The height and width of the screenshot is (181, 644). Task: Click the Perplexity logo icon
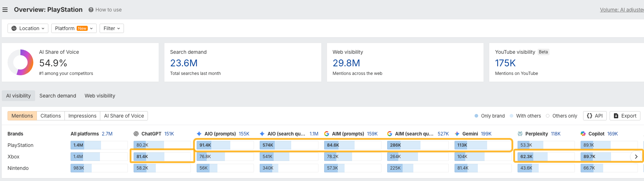tap(520, 134)
